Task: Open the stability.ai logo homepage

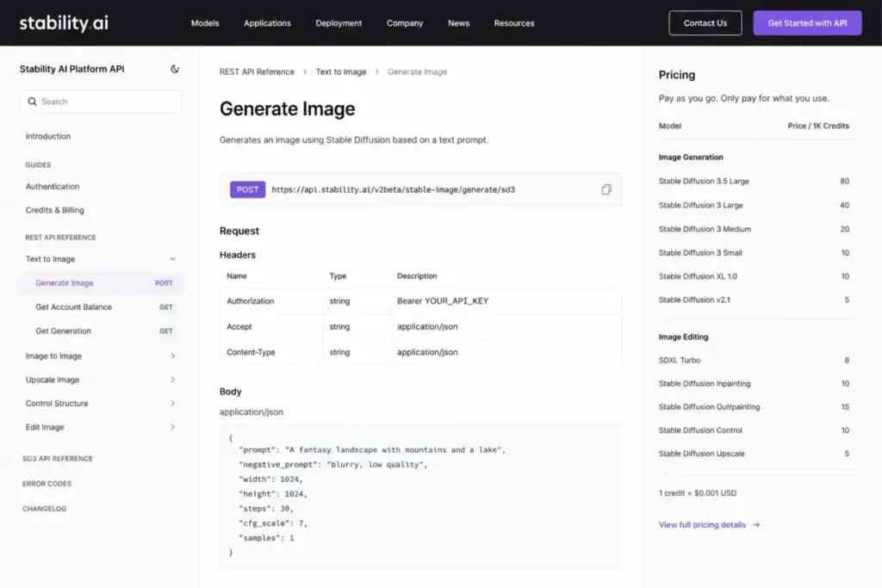Action: [64, 23]
